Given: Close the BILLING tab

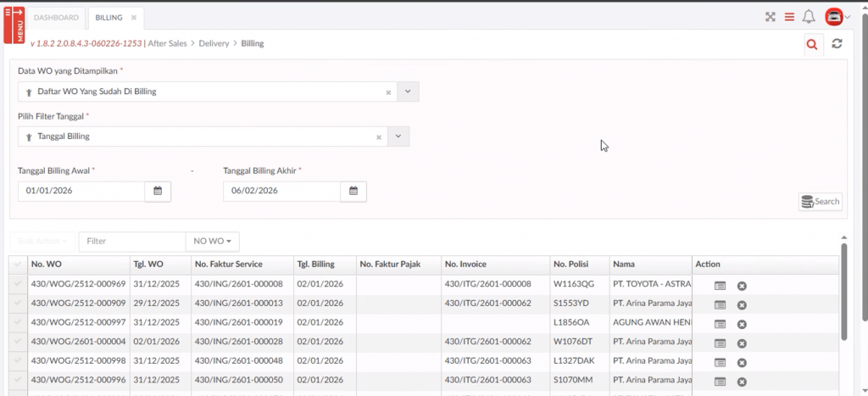Looking at the screenshot, I should click(134, 18).
